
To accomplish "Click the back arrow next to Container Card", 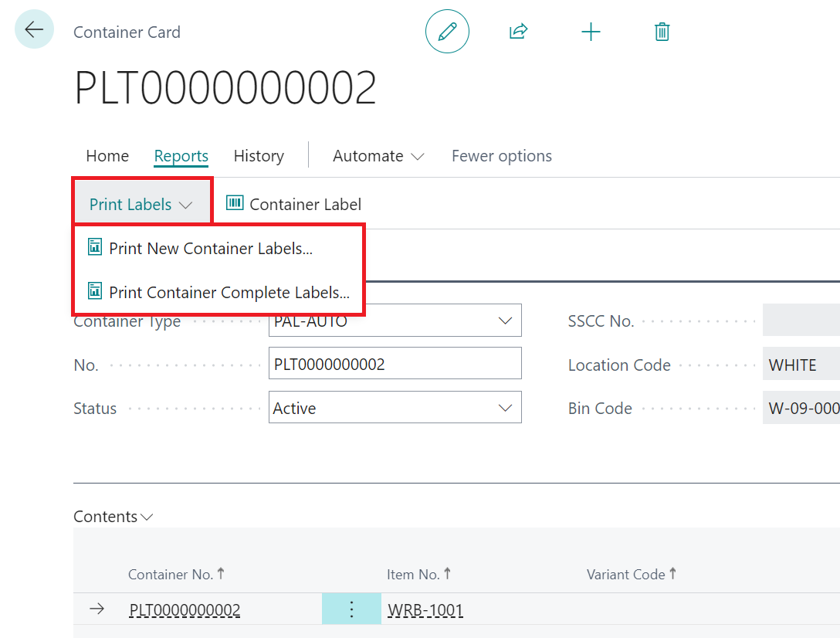I will pos(34,29).
